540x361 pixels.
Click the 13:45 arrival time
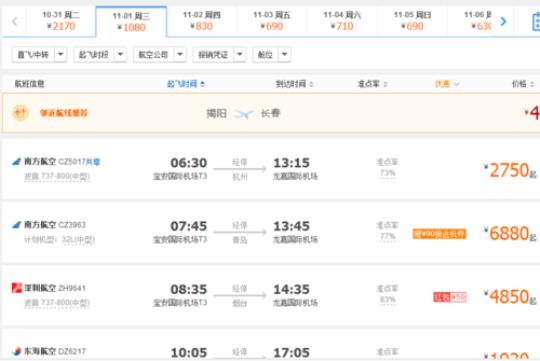coord(291,226)
